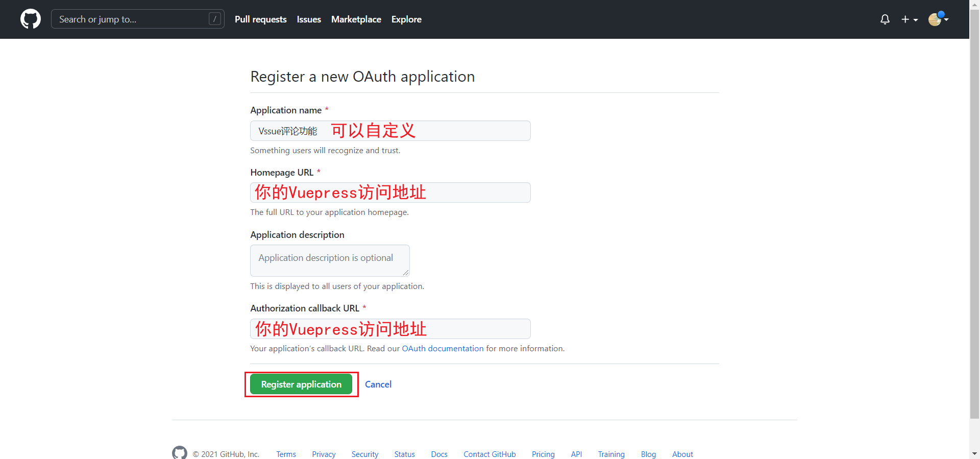The image size is (980, 459).
Task: Click the scrollbar down arrow
Action: (x=974, y=453)
